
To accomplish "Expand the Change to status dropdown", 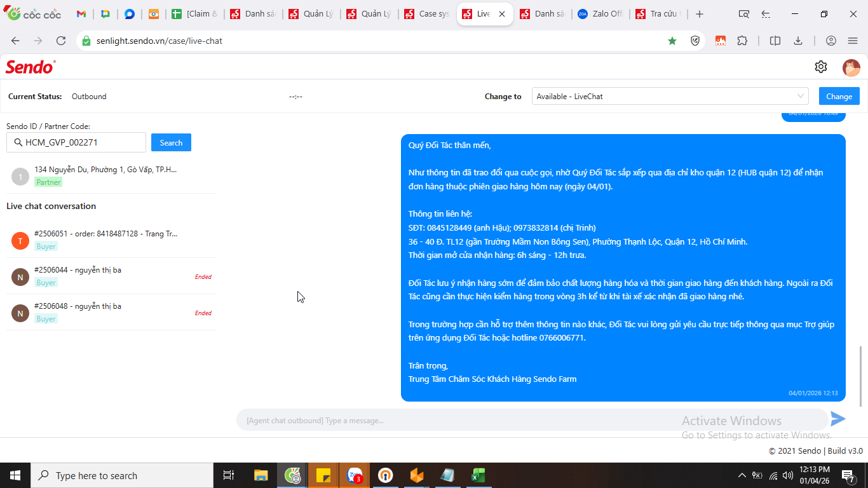I will [x=670, y=97].
